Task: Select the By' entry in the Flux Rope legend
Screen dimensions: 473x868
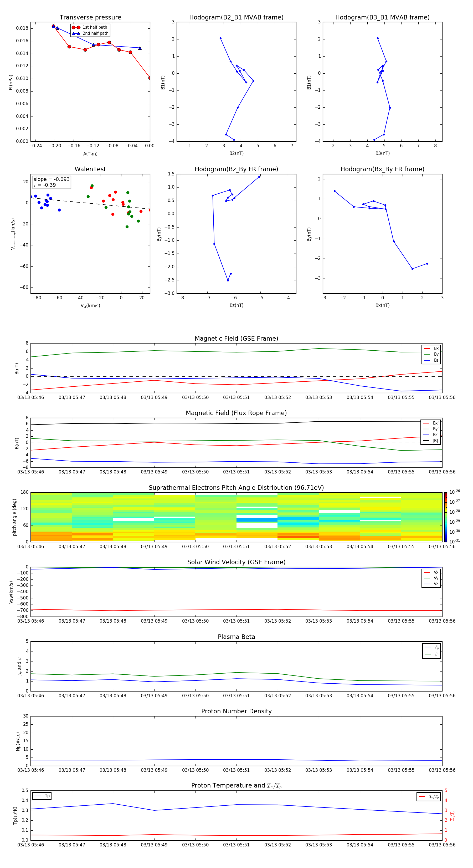Action: 431,429
